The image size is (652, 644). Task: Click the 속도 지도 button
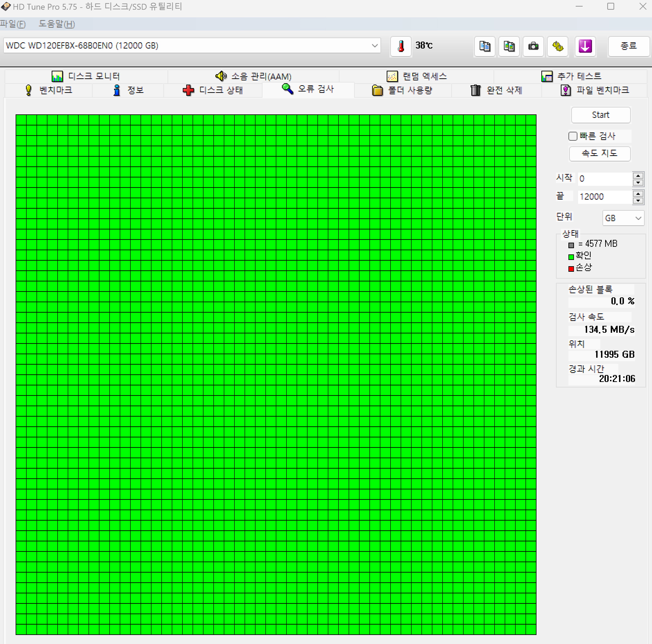coord(600,153)
